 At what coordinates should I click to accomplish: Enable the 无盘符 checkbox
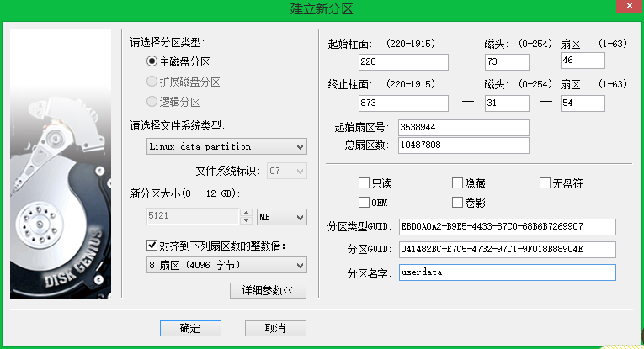pyautogui.click(x=545, y=182)
